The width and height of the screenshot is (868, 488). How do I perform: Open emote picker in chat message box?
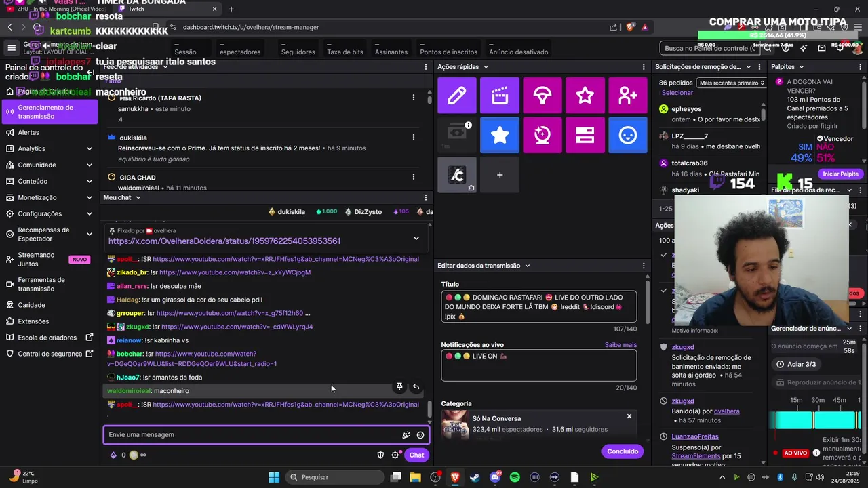[x=420, y=435]
